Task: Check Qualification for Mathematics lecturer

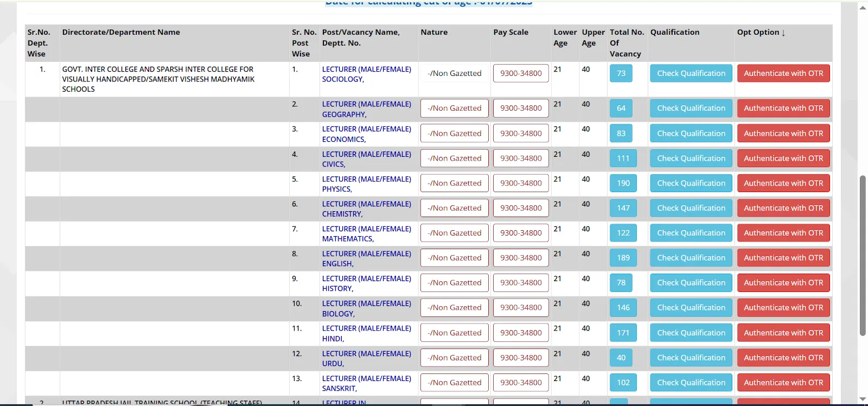Action: click(x=691, y=233)
